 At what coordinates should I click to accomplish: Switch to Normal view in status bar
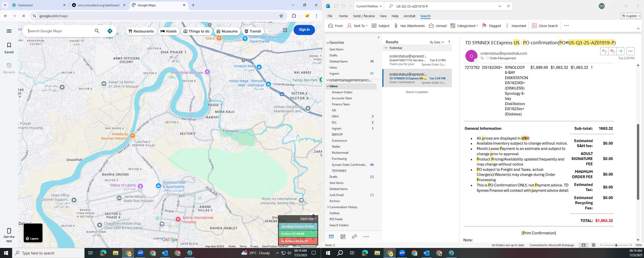point(584,245)
